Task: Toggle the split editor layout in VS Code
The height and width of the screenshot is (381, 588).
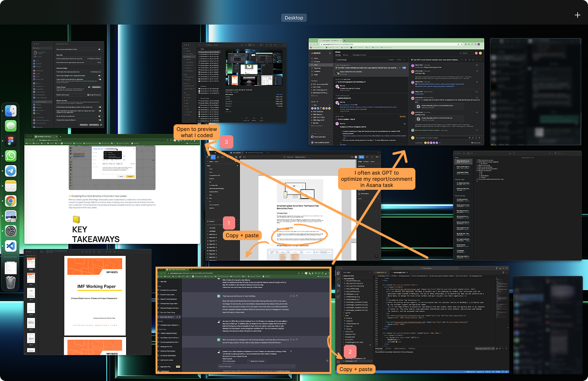Action: point(502,272)
